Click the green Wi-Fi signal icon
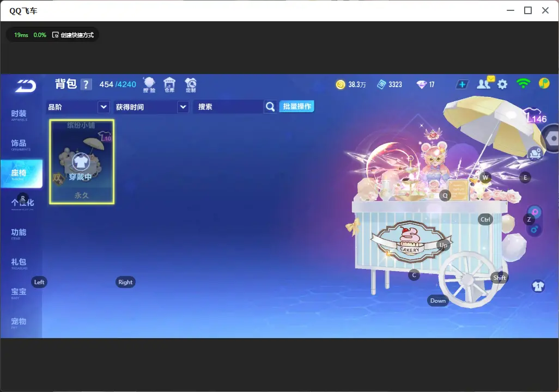 tap(523, 83)
